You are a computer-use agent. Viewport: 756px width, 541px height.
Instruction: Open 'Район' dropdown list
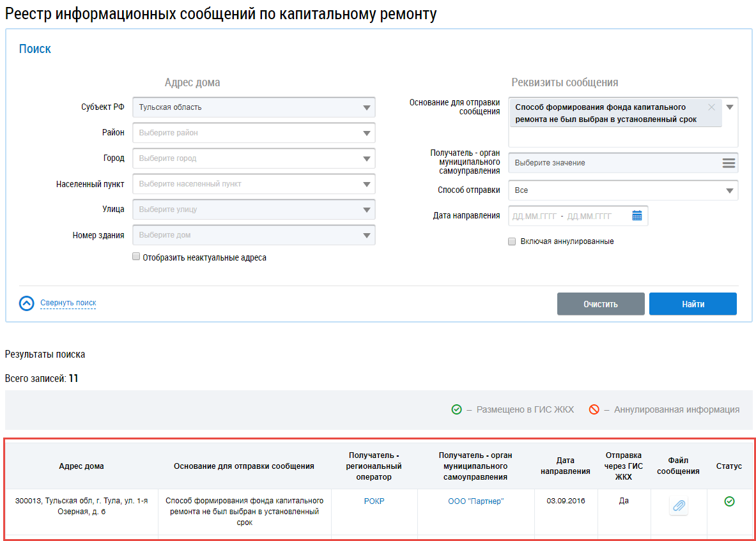pos(366,133)
